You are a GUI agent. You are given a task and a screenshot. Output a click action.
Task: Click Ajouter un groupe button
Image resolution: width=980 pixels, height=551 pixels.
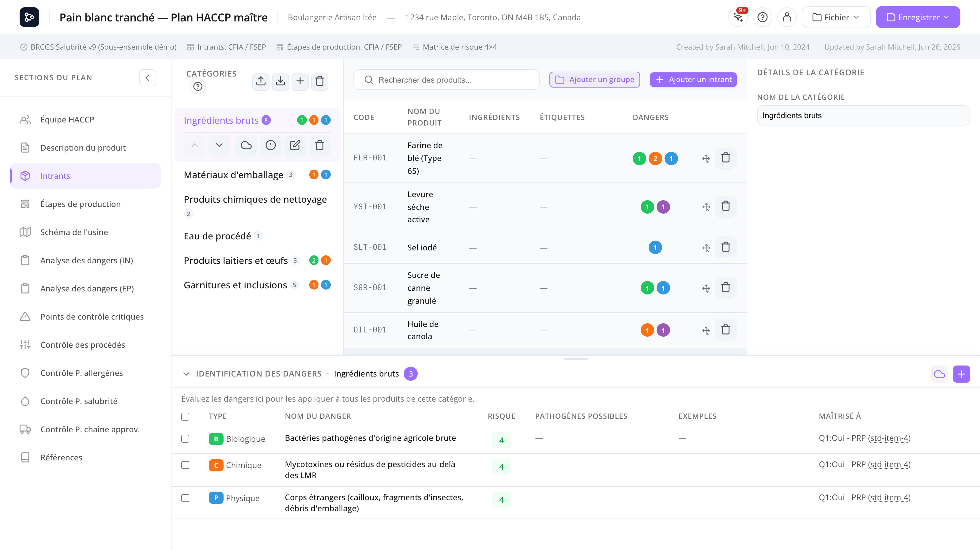click(x=594, y=80)
